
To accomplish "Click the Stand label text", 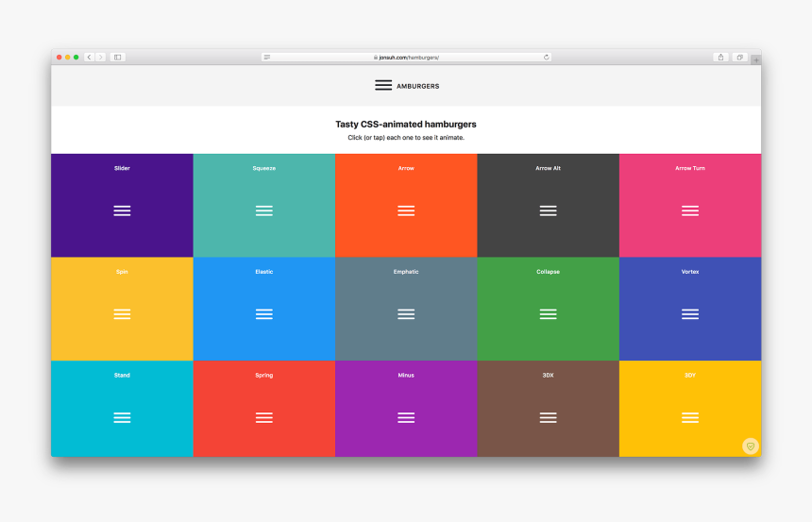I will tap(122, 376).
